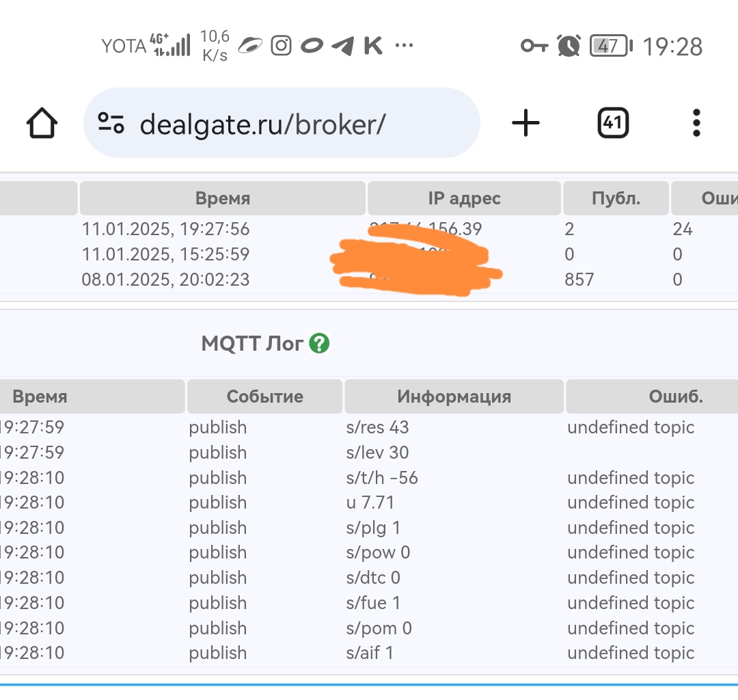Click the Событие column header
Image resolution: width=738 pixels, height=700 pixels.
(264, 396)
